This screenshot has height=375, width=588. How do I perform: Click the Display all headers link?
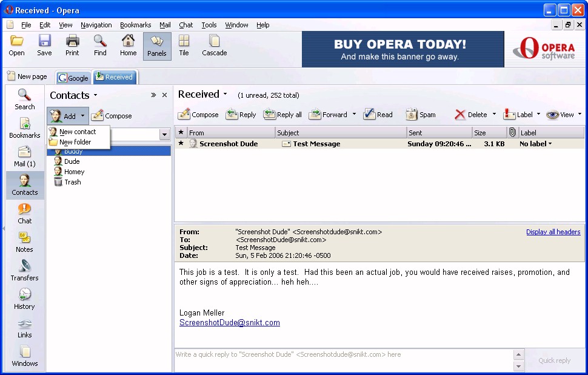(x=553, y=232)
